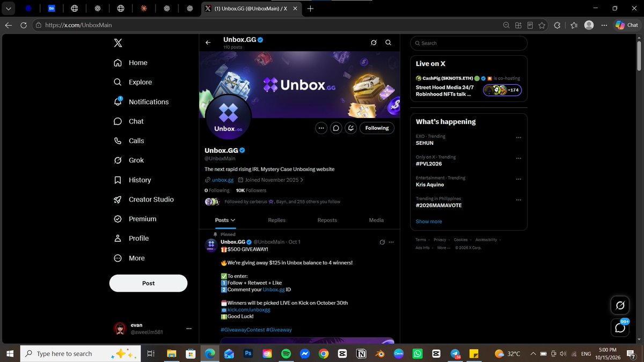Switch to the Replies tab

point(276,220)
